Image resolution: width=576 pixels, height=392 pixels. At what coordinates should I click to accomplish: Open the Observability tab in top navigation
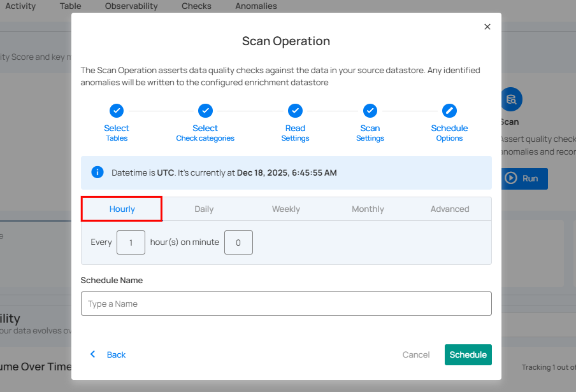(131, 6)
